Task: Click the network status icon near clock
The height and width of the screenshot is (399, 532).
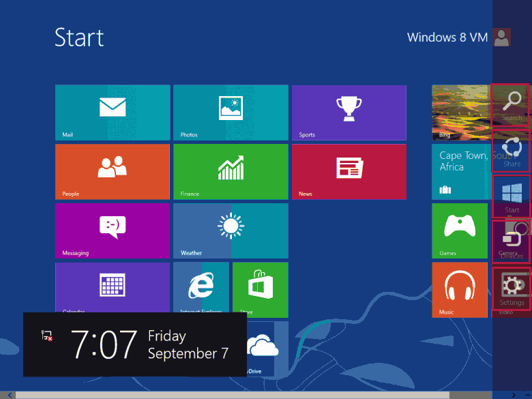Action: [x=47, y=335]
